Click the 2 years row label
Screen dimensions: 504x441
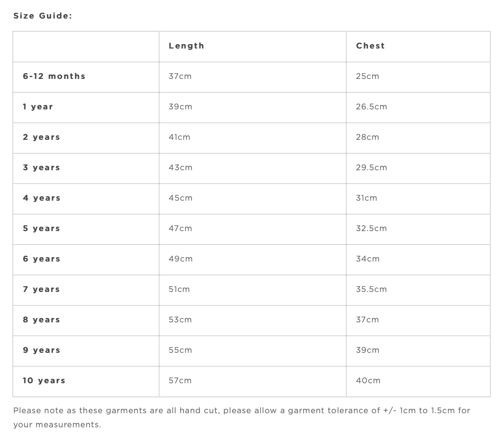pyautogui.click(x=41, y=137)
